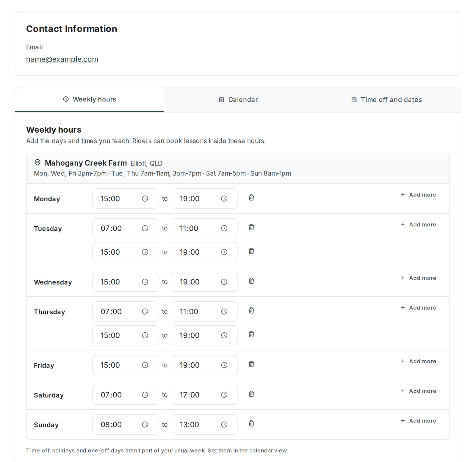Click the Contact Information heading
The height and width of the screenshot is (462, 476).
[72, 29]
